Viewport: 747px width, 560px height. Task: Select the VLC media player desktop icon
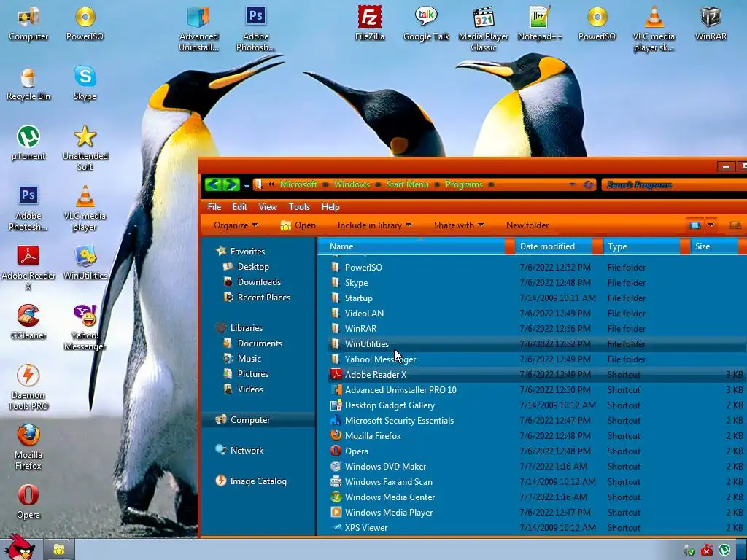coord(85,208)
